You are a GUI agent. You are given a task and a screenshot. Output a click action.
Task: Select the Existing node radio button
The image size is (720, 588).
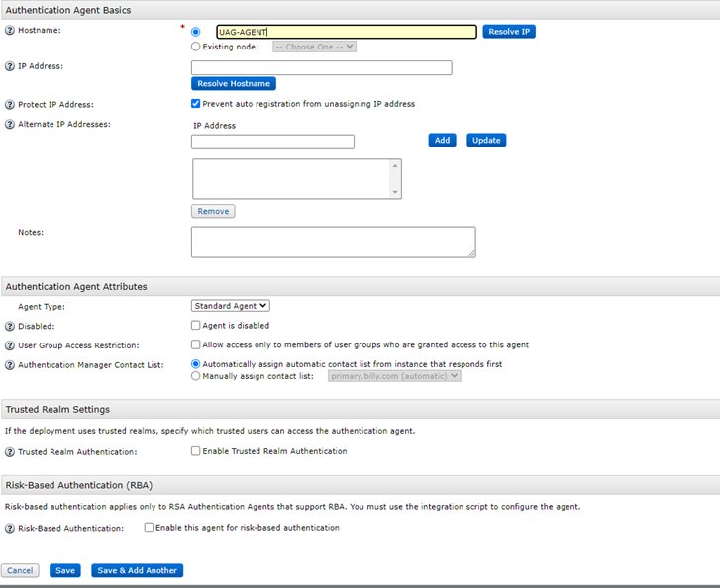pos(195,47)
